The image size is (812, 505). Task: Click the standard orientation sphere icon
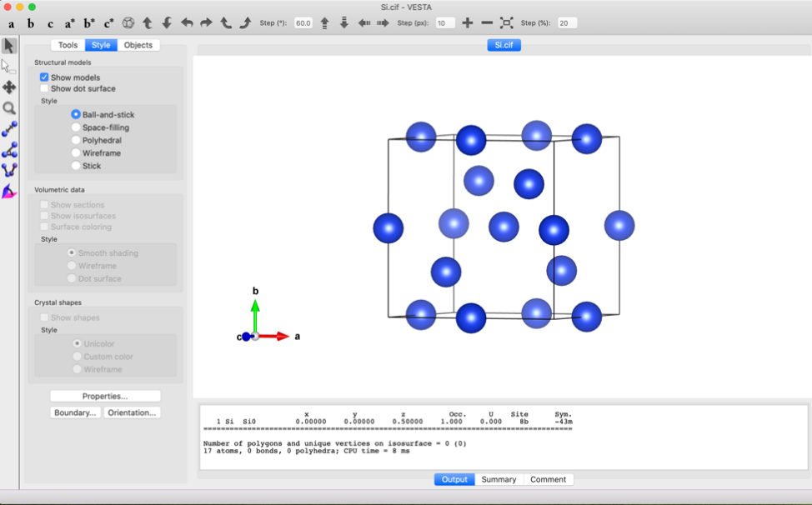[x=128, y=23]
